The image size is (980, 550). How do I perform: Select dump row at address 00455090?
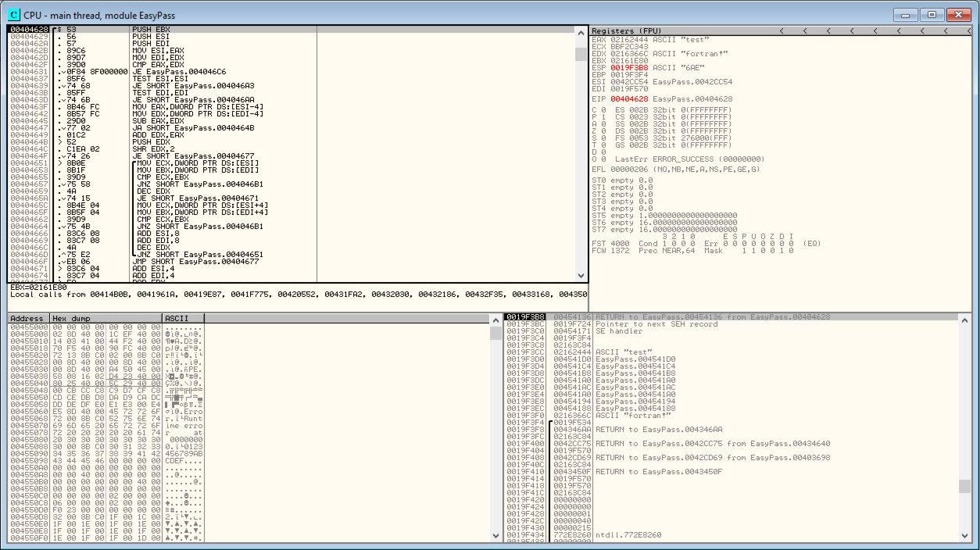106,455
